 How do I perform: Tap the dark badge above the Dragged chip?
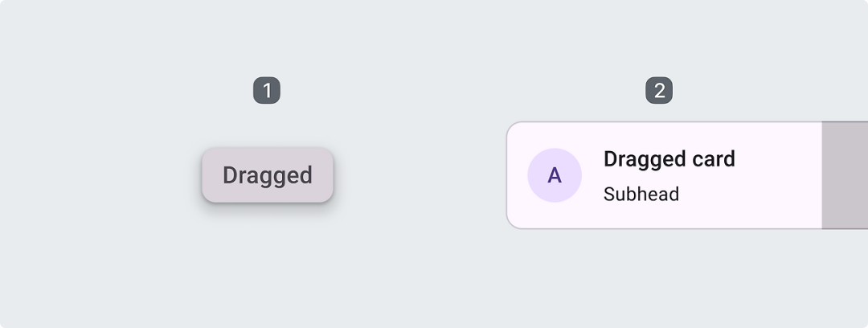pos(267,91)
